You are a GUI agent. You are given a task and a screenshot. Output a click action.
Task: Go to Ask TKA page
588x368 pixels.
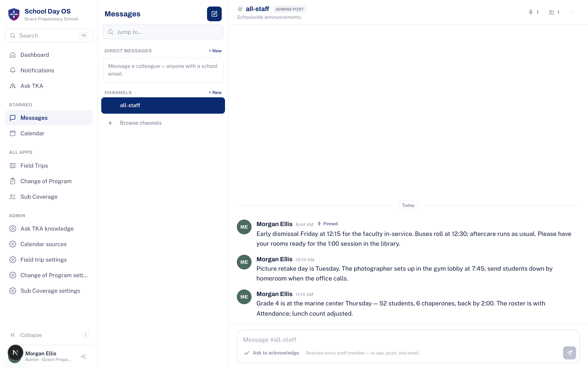(x=49, y=86)
